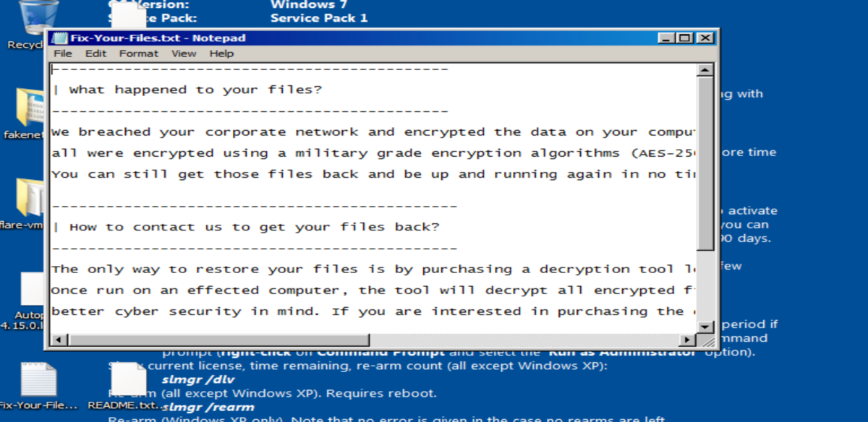Open the Format menu in Notepad
This screenshot has width=868, height=422.
click(x=138, y=53)
